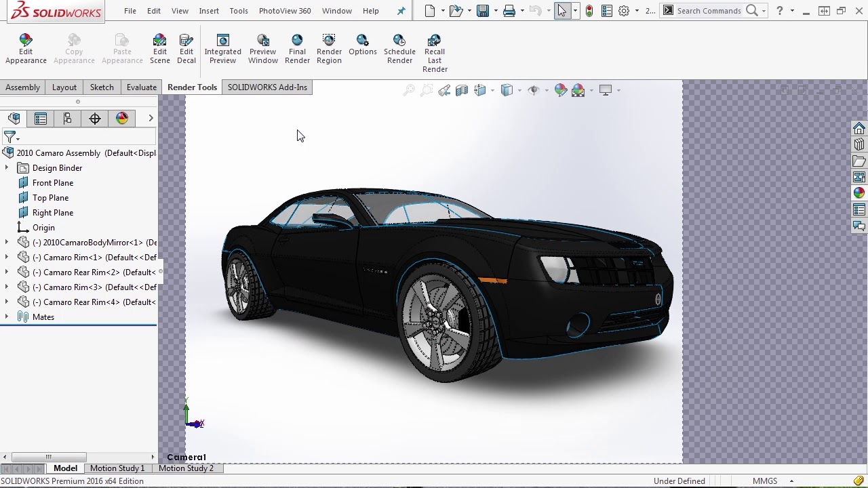Toggle the menu bar pin

tap(401, 11)
